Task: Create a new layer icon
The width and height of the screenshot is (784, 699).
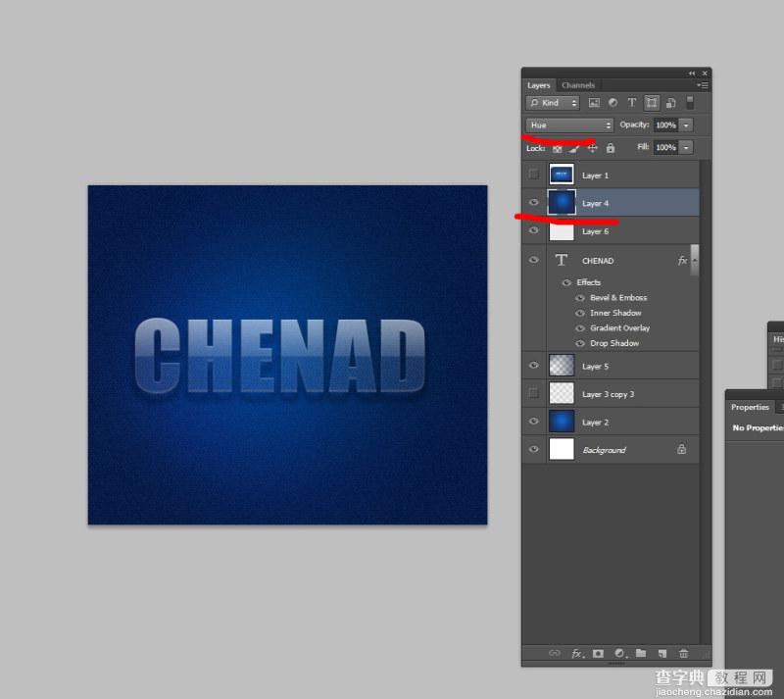Action: click(x=662, y=654)
